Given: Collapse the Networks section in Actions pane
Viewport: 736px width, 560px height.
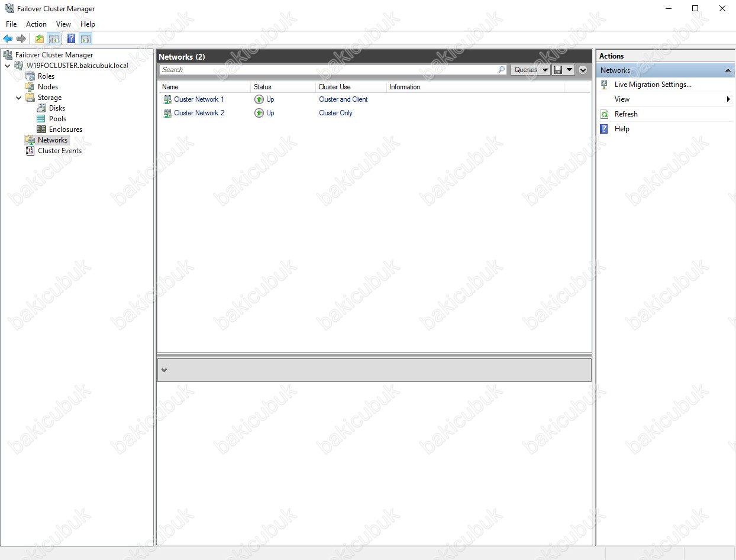Looking at the screenshot, I should pos(728,70).
